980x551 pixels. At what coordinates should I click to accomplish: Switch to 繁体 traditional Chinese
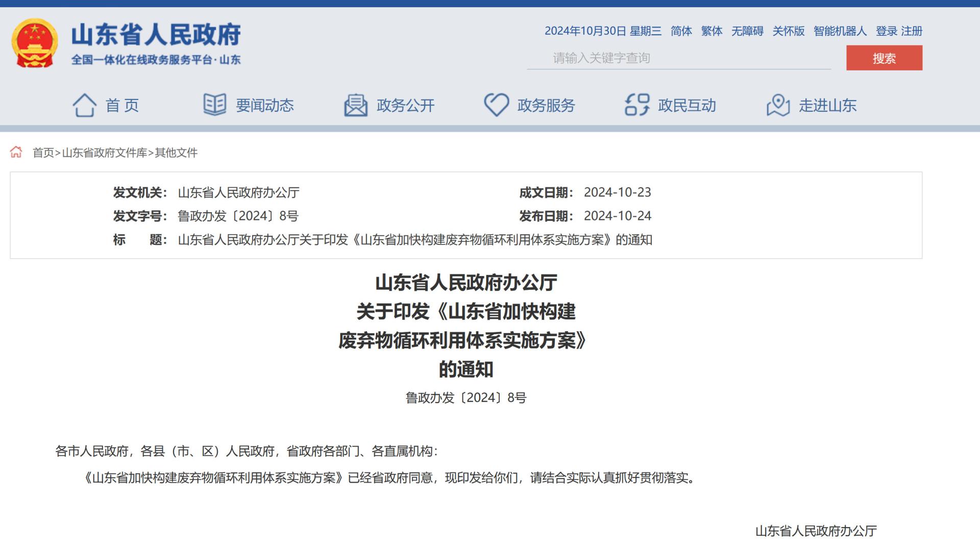pyautogui.click(x=712, y=31)
